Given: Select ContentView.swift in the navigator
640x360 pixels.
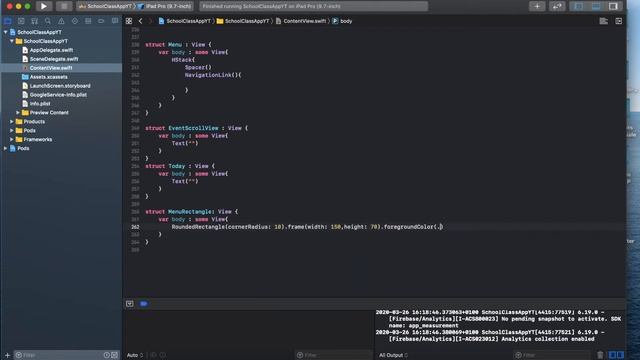Looking at the screenshot, I should pos(51,68).
